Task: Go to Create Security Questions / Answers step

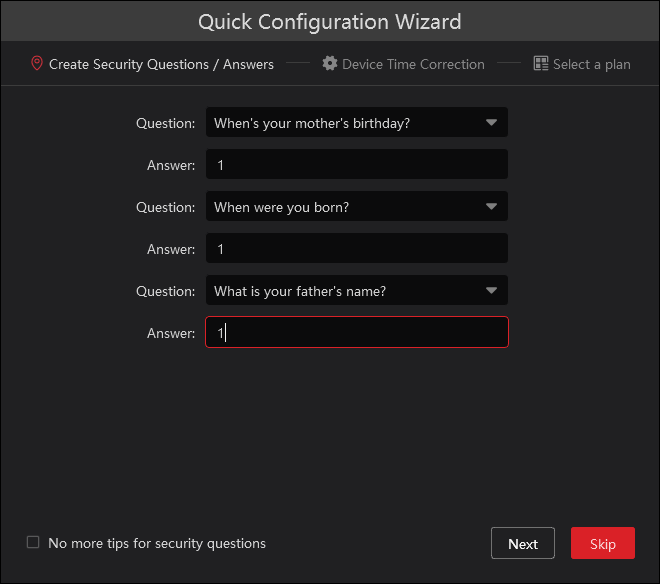Action: click(161, 64)
